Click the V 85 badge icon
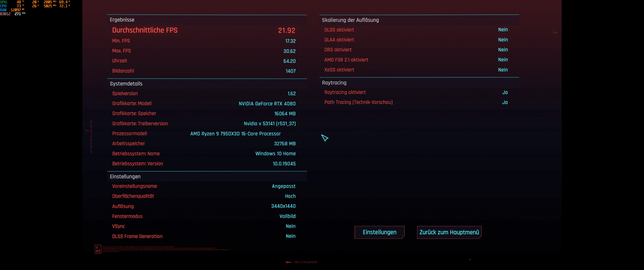This screenshot has width=644, height=270. (98, 249)
